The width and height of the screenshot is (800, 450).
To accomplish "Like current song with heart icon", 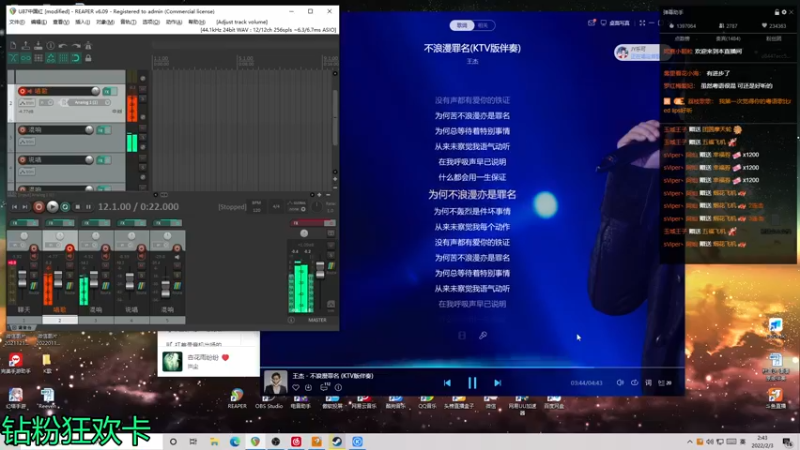I will point(296,387).
